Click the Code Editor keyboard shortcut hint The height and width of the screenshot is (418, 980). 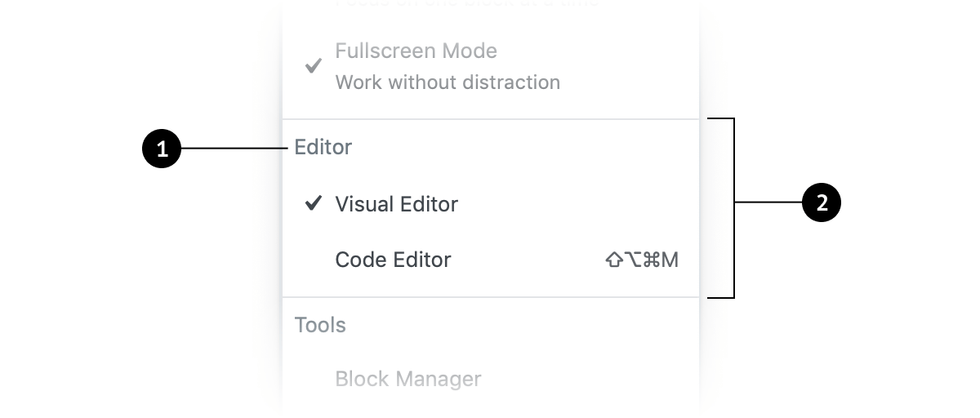(642, 260)
